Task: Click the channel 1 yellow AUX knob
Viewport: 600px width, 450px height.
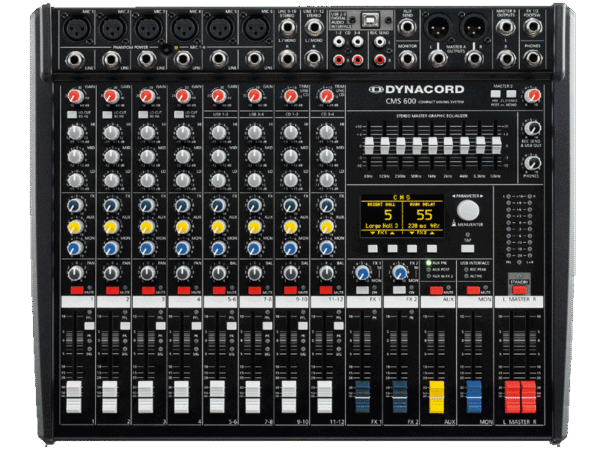Action: tap(75, 227)
